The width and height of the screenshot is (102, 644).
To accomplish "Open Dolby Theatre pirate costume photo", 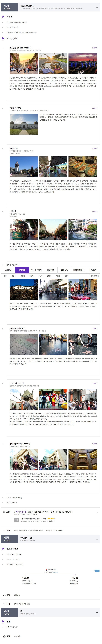I will (24, 460).
